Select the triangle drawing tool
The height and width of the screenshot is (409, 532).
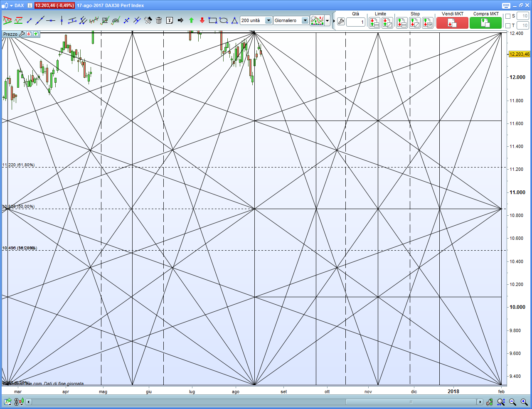click(x=234, y=20)
